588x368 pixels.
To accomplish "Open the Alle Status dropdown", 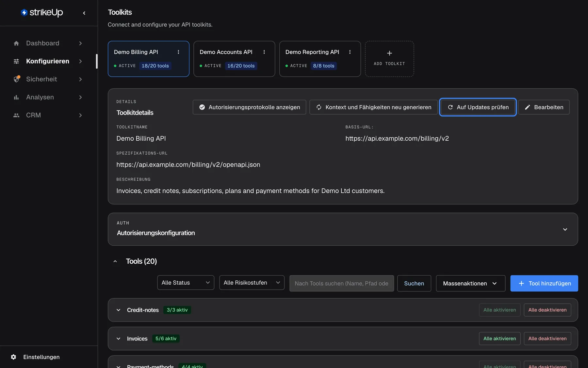I will [x=186, y=283].
